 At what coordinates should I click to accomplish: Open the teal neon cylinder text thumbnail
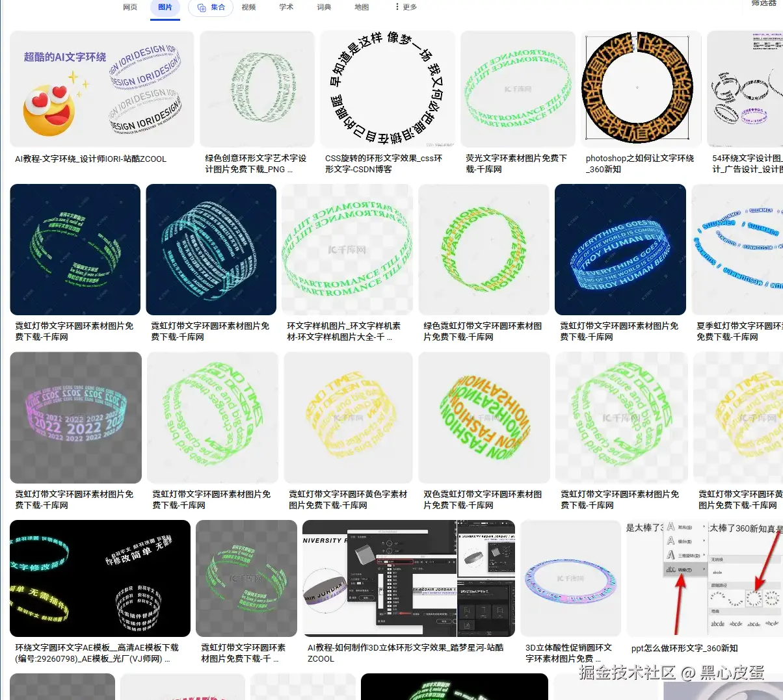point(211,250)
